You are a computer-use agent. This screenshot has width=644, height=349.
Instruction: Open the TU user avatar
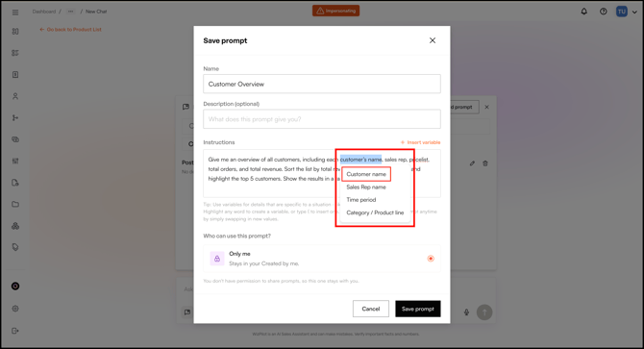coord(622,12)
